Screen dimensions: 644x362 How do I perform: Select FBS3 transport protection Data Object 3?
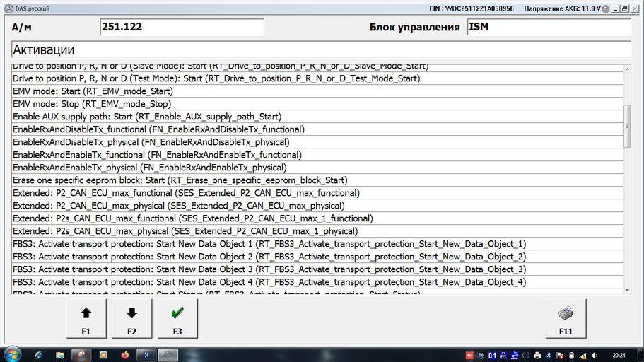point(317,269)
